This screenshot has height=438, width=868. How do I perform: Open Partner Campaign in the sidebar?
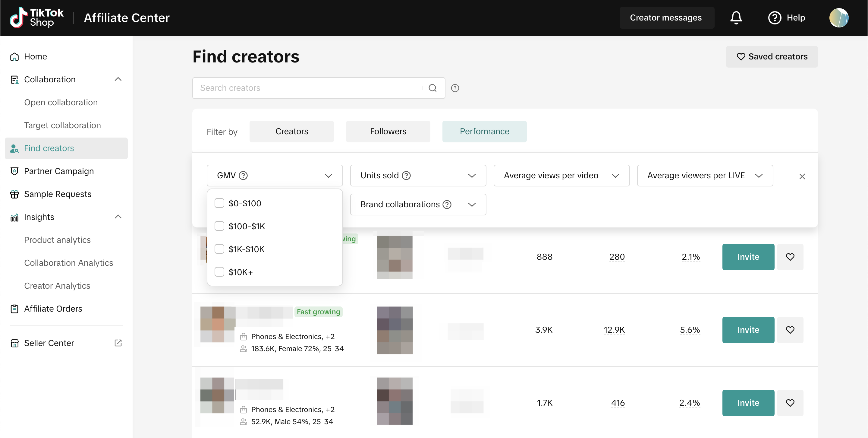[x=59, y=171]
